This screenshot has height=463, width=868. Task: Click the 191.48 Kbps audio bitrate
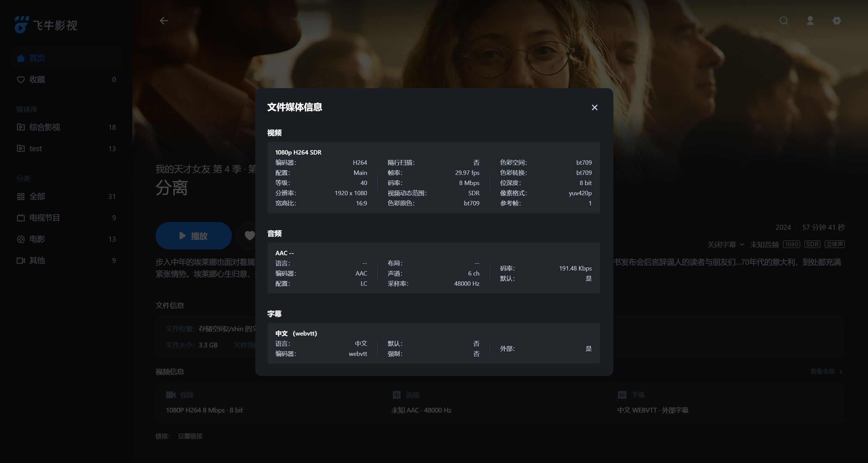575,268
